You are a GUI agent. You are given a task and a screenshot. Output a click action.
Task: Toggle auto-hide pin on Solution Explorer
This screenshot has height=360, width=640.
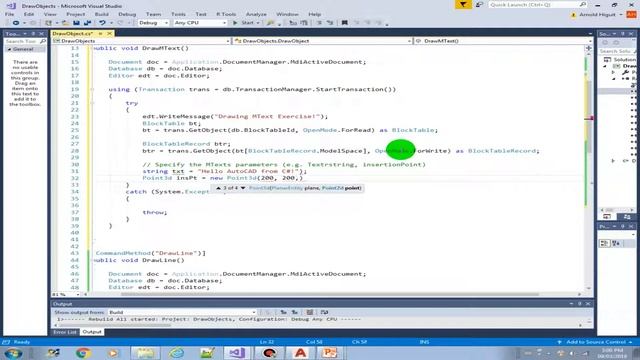[x=623, y=33]
